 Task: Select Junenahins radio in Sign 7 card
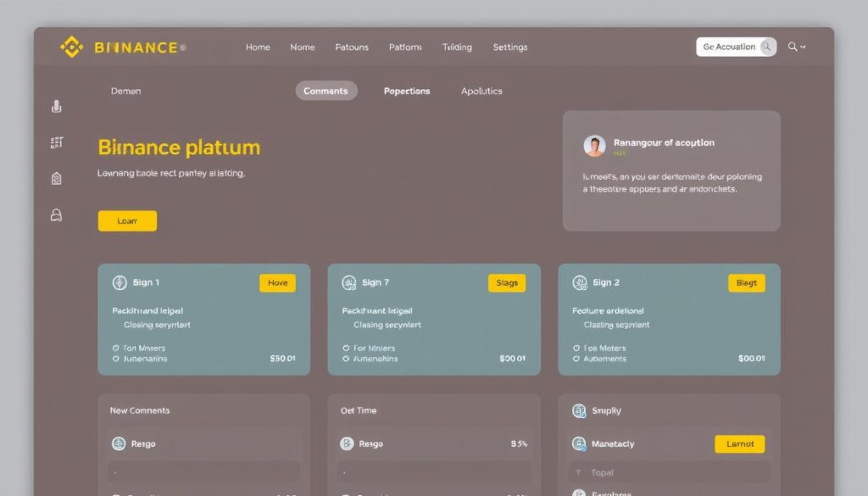click(x=346, y=359)
